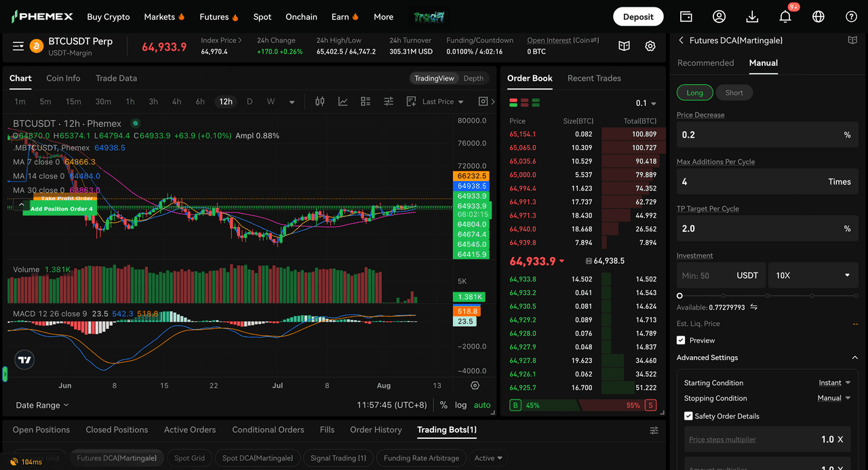Select the Signal Trading (1) filter
Viewport: 868px width, 470px height.
338,458
